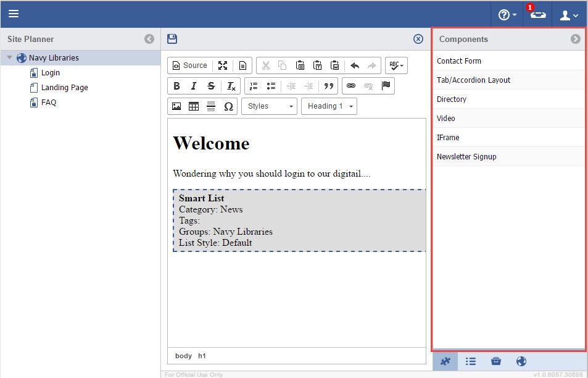The height and width of the screenshot is (378, 588).
Task: Open the Heading 1 format dropdown
Action: point(329,106)
